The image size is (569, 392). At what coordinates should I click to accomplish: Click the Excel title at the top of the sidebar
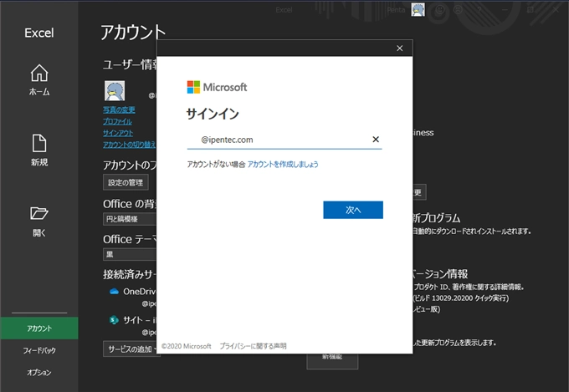pos(39,33)
